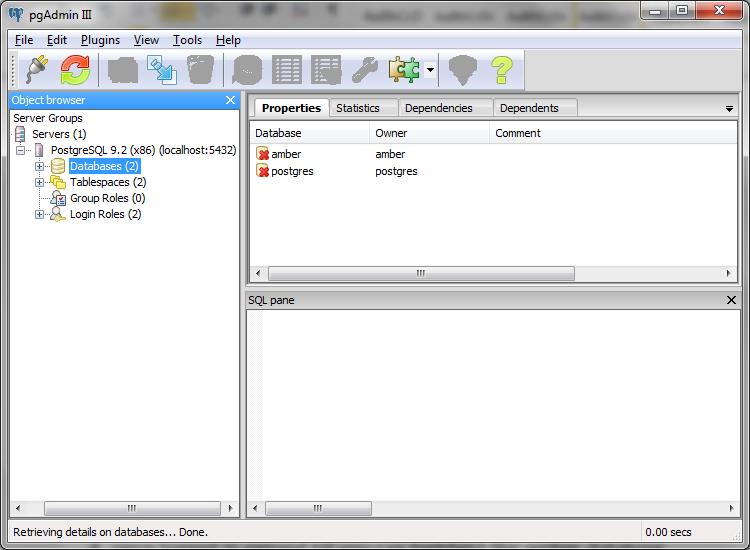This screenshot has width=750, height=550.
Task: Open the Plugins puzzle-piece tool
Action: click(x=404, y=70)
